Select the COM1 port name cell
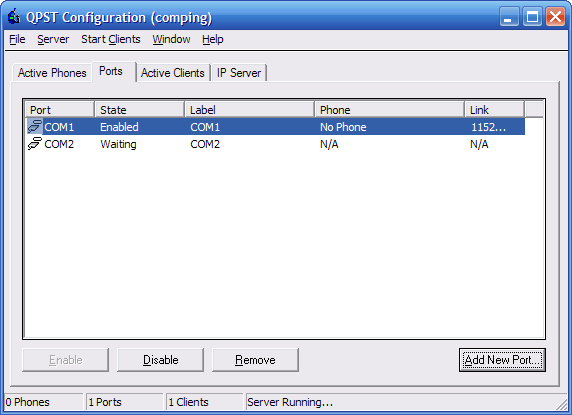 click(59, 127)
